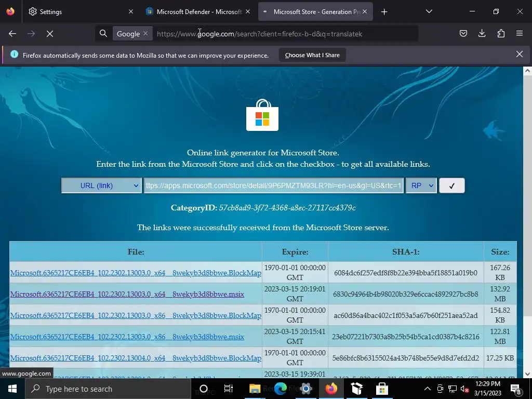Screen dimensions: 532x399
Task: Download the 13003.0 x86 BlockMap file
Action: point(136,315)
